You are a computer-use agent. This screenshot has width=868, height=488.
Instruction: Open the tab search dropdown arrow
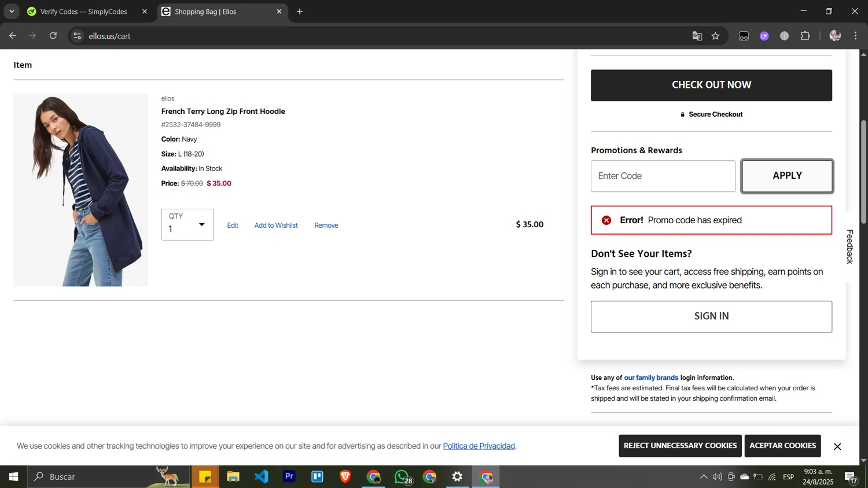[12, 12]
